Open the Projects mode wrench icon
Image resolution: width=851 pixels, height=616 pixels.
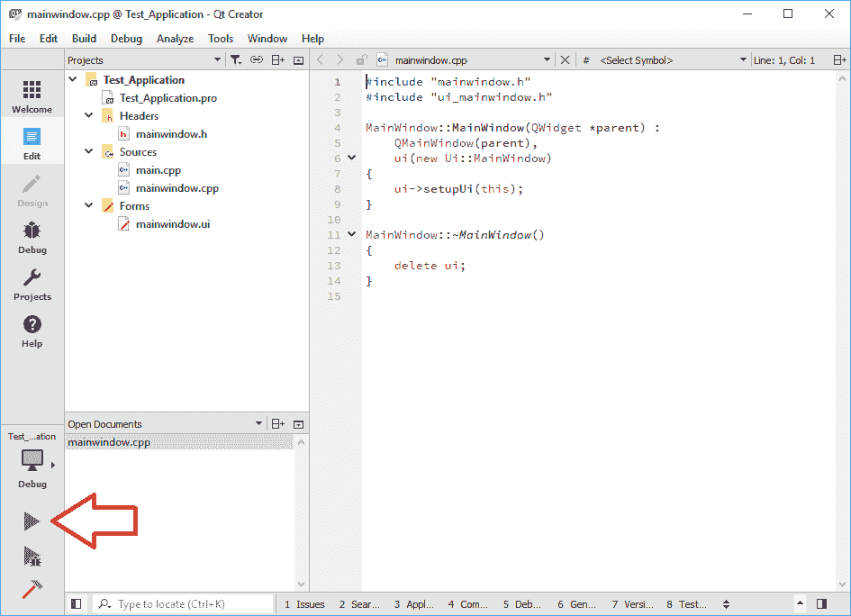pyautogui.click(x=32, y=284)
